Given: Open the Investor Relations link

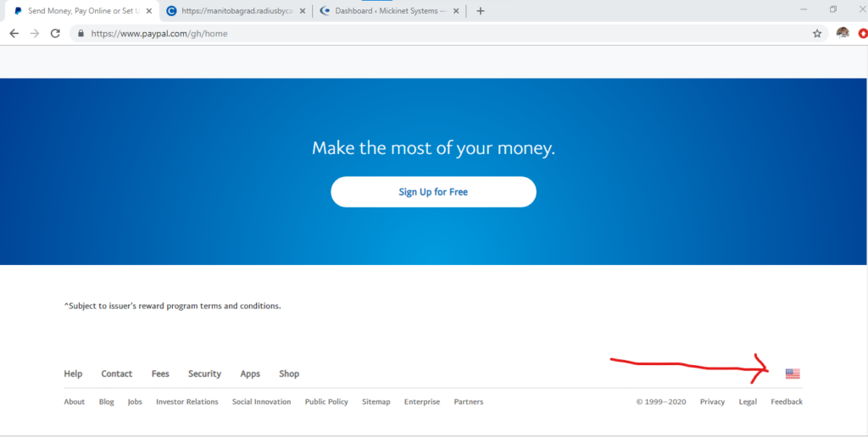Looking at the screenshot, I should click(186, 401).
